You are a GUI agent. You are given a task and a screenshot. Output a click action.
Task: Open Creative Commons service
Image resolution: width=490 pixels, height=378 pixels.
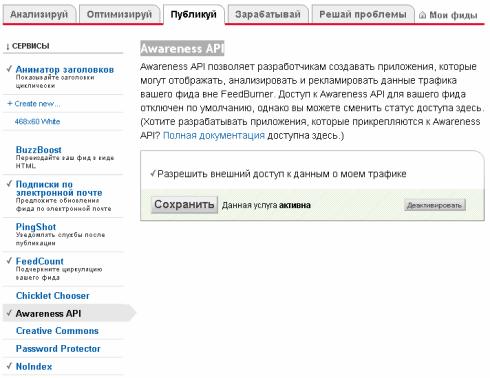pos(57,331)
